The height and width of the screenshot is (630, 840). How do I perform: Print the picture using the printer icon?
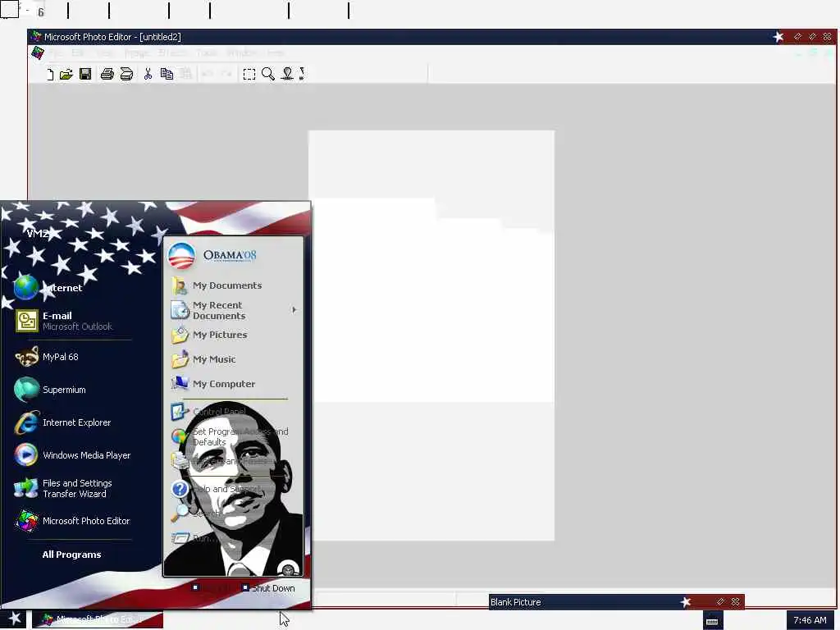click(107, 74)
